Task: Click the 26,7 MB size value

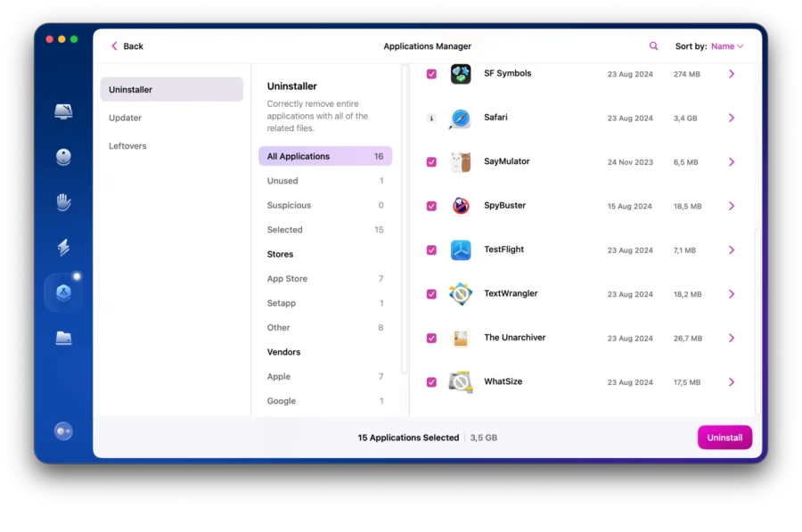Action: 688,338
